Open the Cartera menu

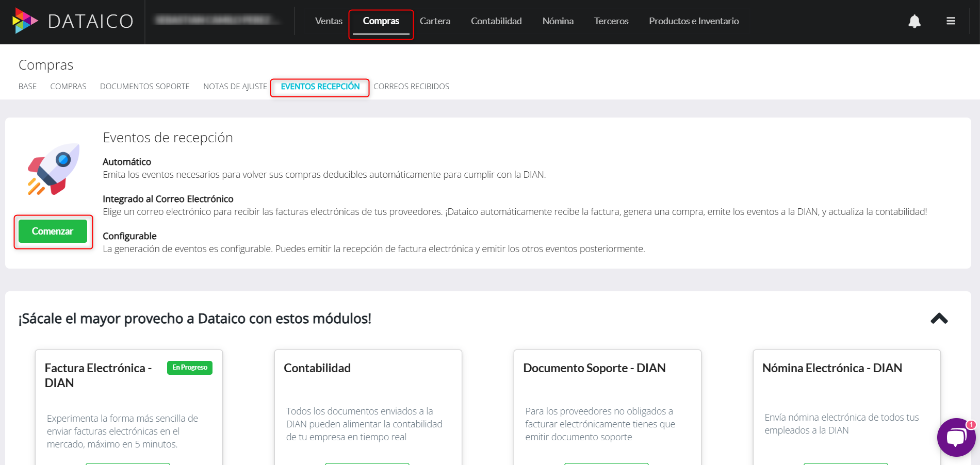(435, 21)
